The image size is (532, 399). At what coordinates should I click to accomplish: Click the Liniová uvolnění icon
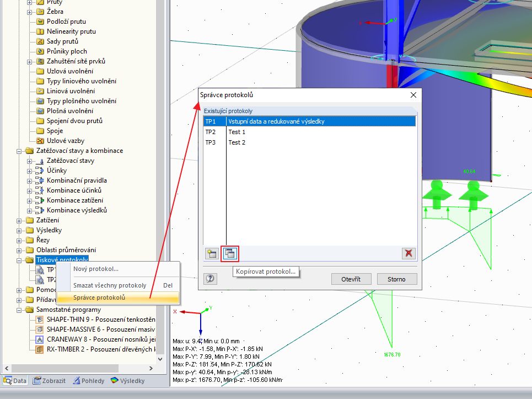(x=40, y=91)
